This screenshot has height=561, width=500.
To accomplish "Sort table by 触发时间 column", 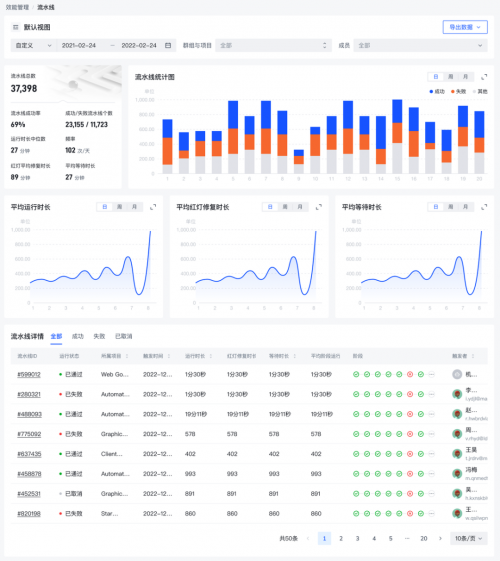I will click(169, 356).
